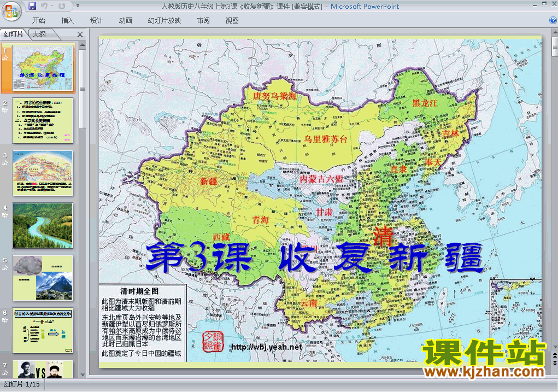Select slide 5 mountain thumbnail

[x=43, y=278]
